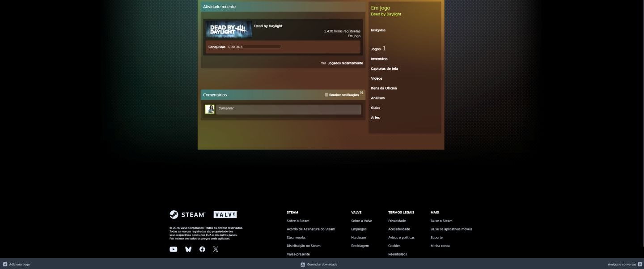
Task: Open Steam's X social icon
Action: point(216,249)
